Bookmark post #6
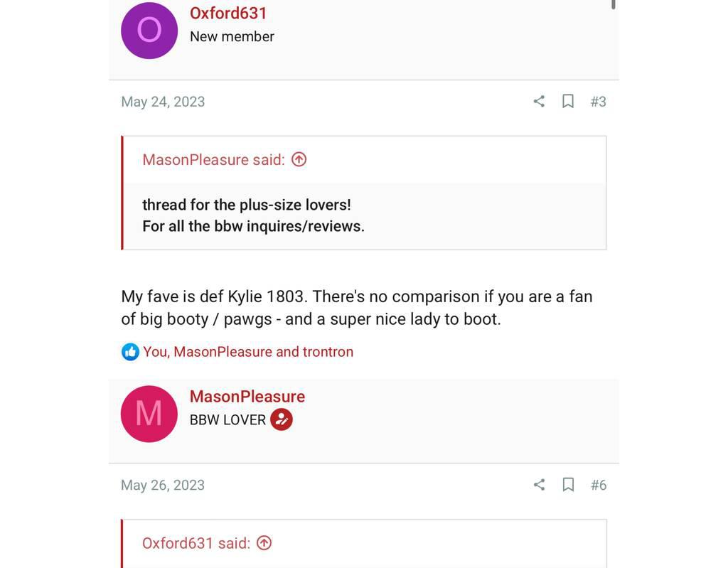 click(568, 485)
